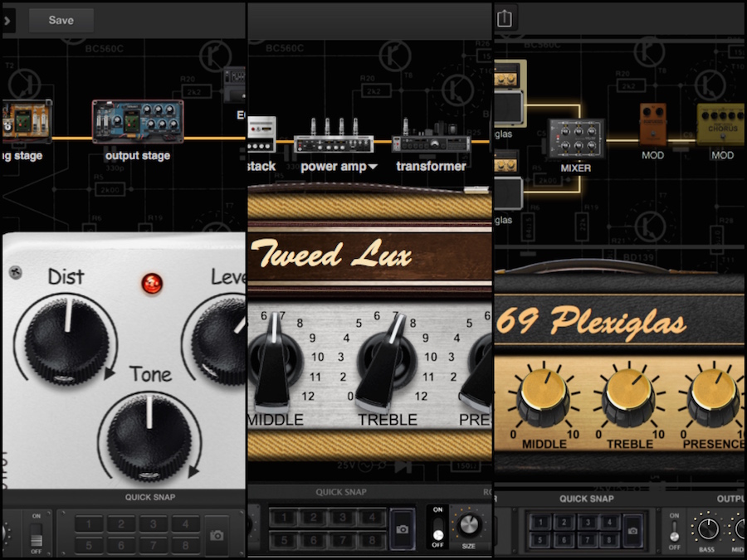Click the Tweed Lux MIDDLE chicken-head knob
Image resolution: width=747 pixels, height=560 pixels.
pyautogui.click(x=273, y=360)
